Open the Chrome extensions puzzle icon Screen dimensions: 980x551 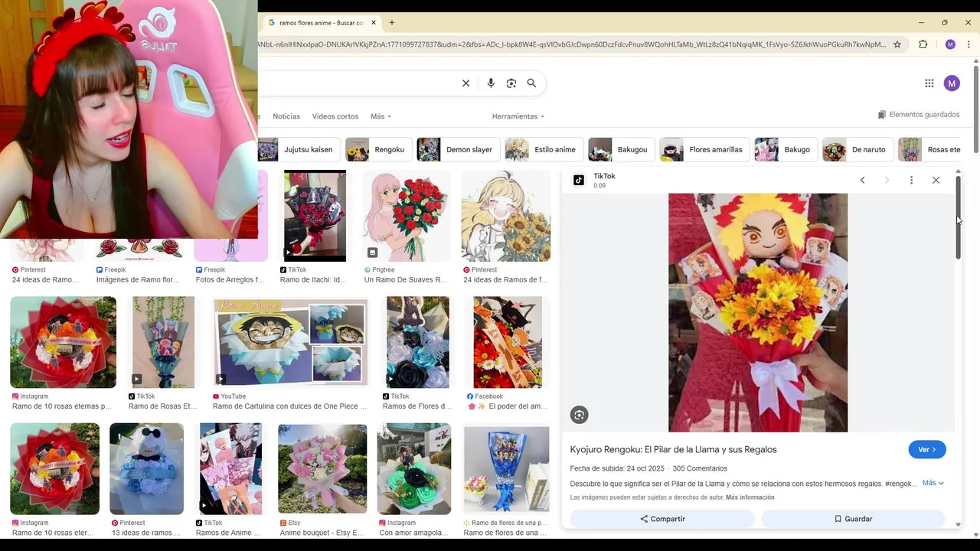tap(923, 44)
